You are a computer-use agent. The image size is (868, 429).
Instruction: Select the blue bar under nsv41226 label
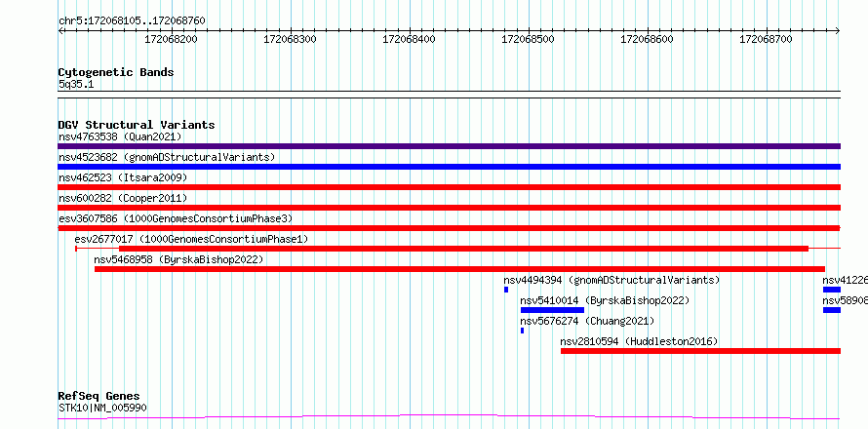(x=832, y=290)
